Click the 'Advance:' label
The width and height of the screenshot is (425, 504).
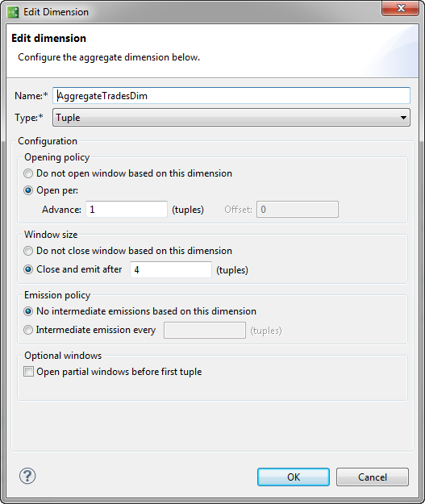point(62,210)
